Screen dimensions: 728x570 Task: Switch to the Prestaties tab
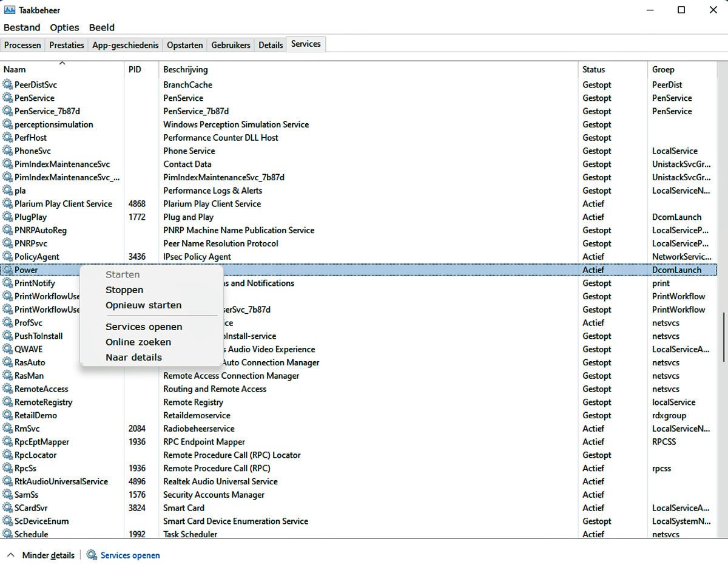coord(67,45)
